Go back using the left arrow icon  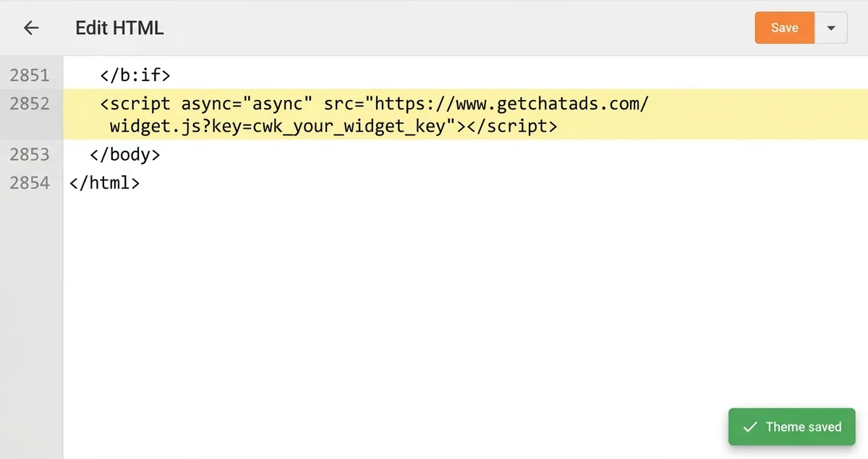[30, 28]
